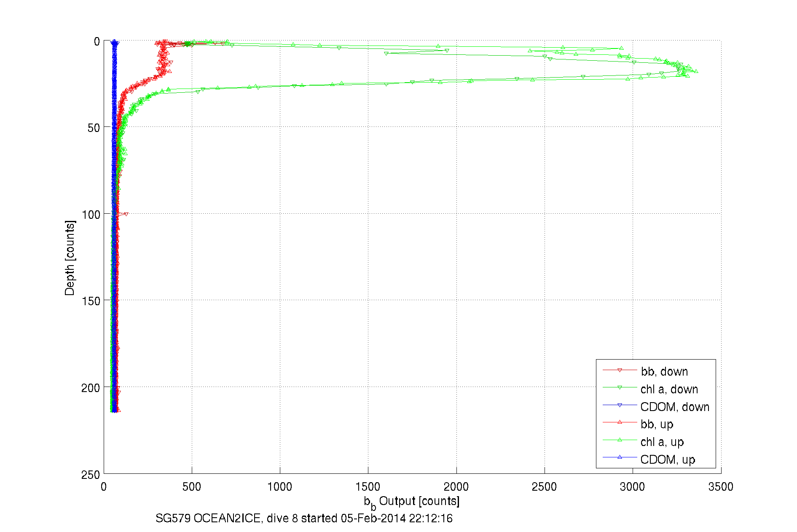The width and height of the screenshot is (797, 532).
Task: Click the red 'bb, up' legend line sample
Action: coord(620,422)
